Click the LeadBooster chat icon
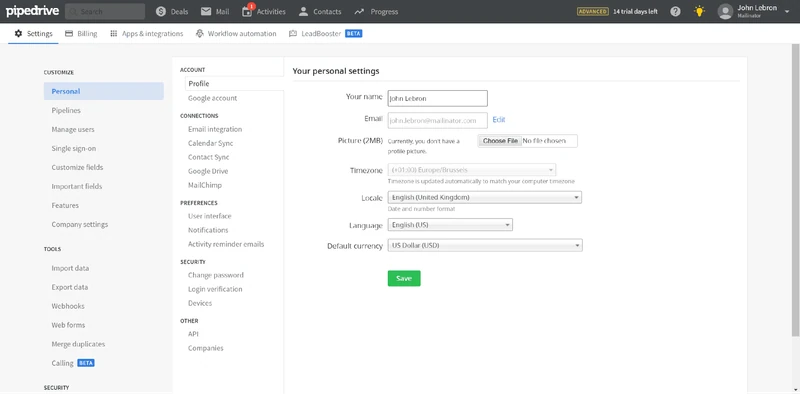Screen dimensions: 800x394 pyautogui.click(x=293, y=34)
